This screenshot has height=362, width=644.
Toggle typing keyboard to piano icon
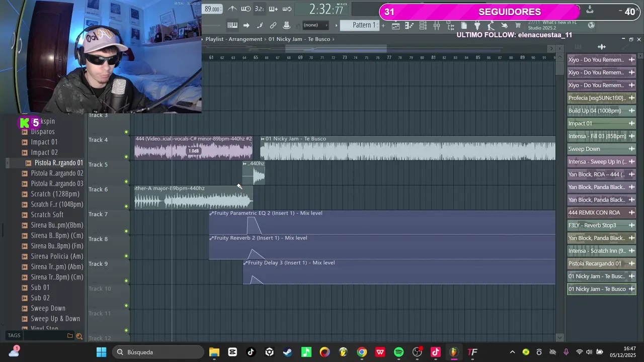point(232,25)
